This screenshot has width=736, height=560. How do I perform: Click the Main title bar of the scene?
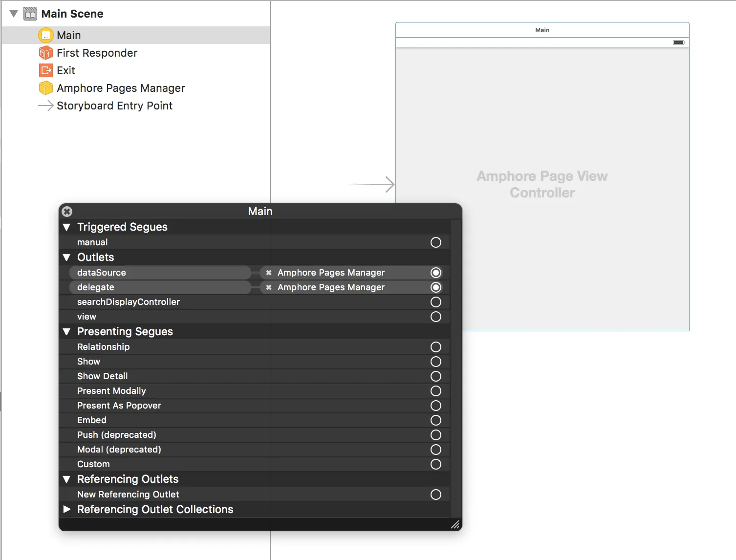542,30
